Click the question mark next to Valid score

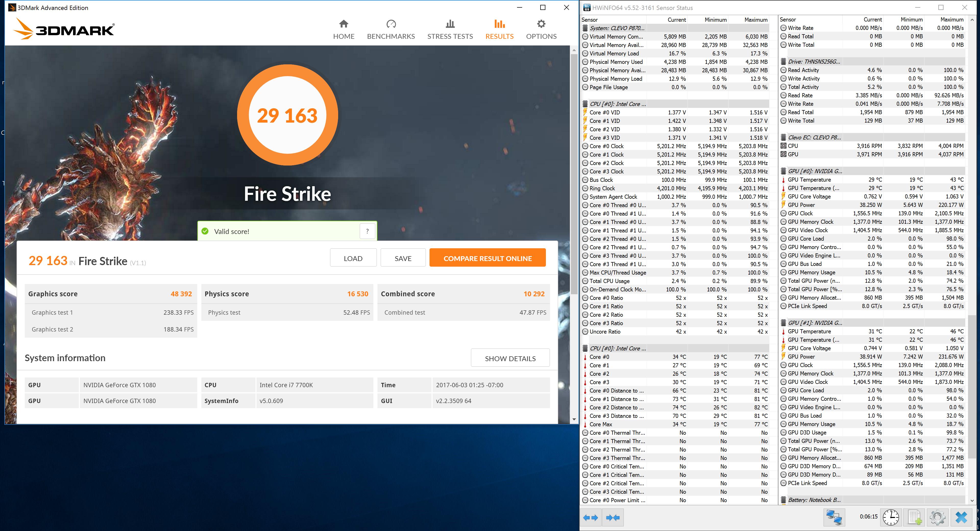pyautogui.click(x=367, y=231)
